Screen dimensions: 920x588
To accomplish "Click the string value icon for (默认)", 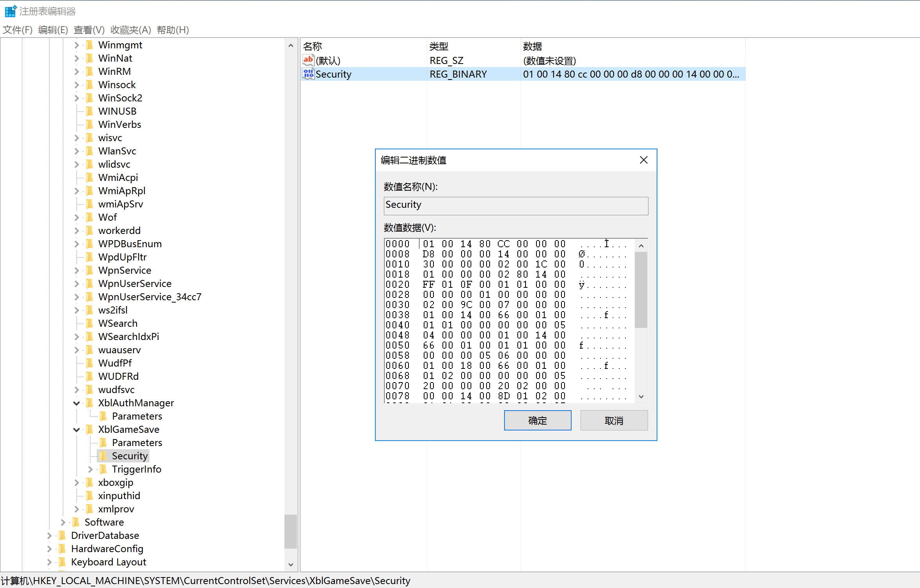I will (308, 60).
